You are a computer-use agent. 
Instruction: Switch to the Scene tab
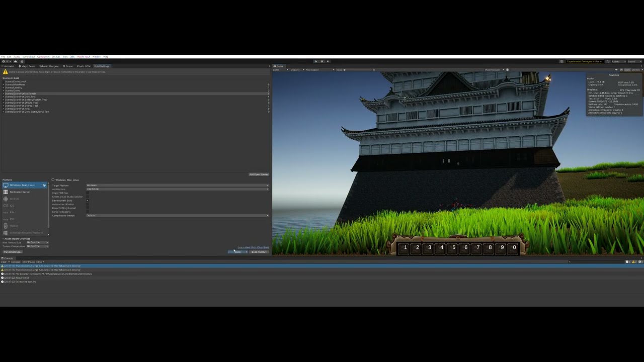coord(68,66)
